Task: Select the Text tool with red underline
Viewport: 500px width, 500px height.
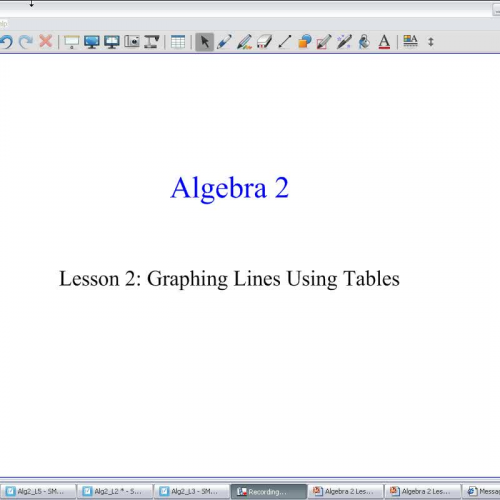Action: [384, 42]
